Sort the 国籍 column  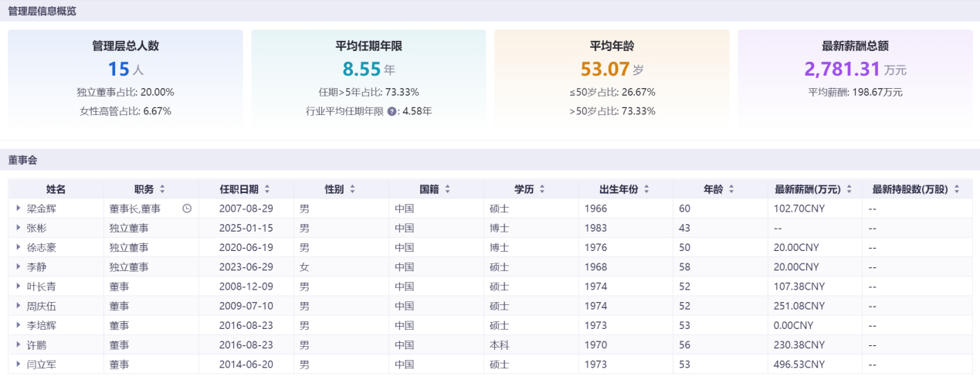coord(447,189)
